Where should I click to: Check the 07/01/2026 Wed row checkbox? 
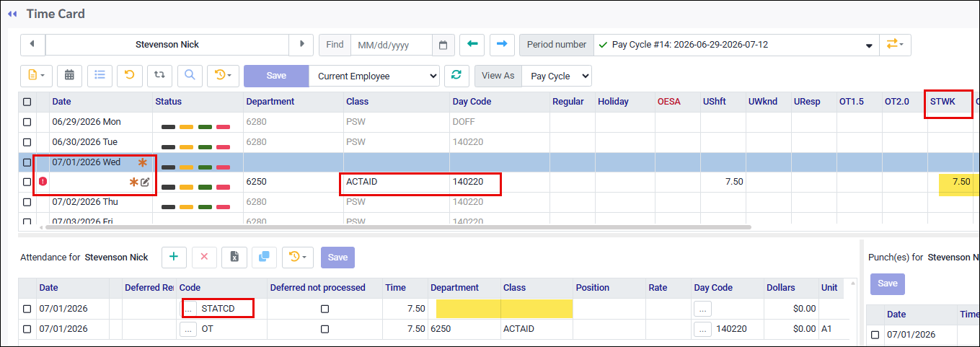click(27, 162)
